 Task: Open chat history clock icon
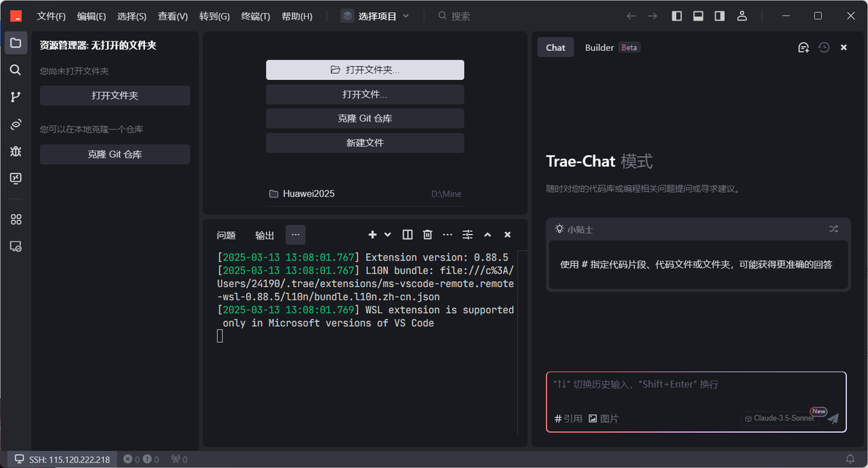coord(824,47)
